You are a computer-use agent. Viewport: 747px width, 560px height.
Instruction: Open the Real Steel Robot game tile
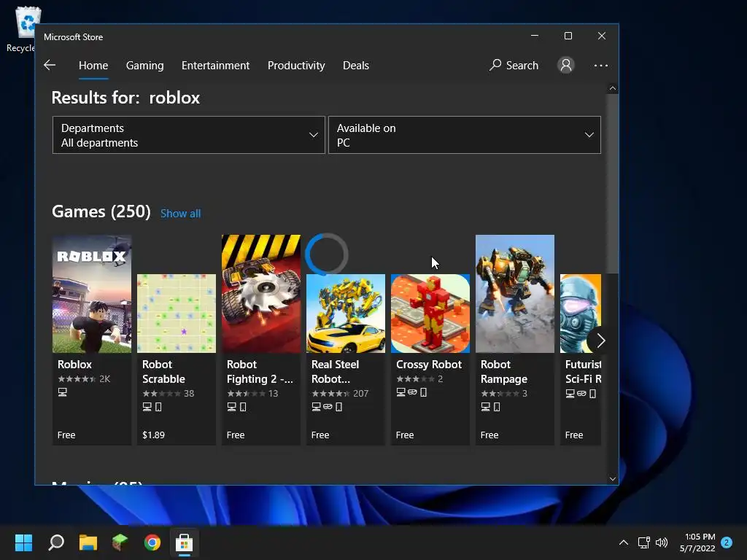[345, 359]
